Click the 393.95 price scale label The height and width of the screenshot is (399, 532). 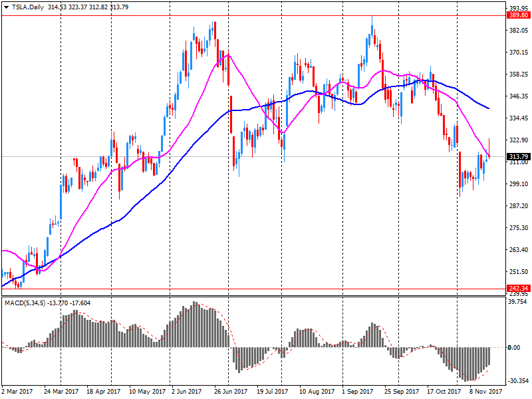tap(519, 8)
